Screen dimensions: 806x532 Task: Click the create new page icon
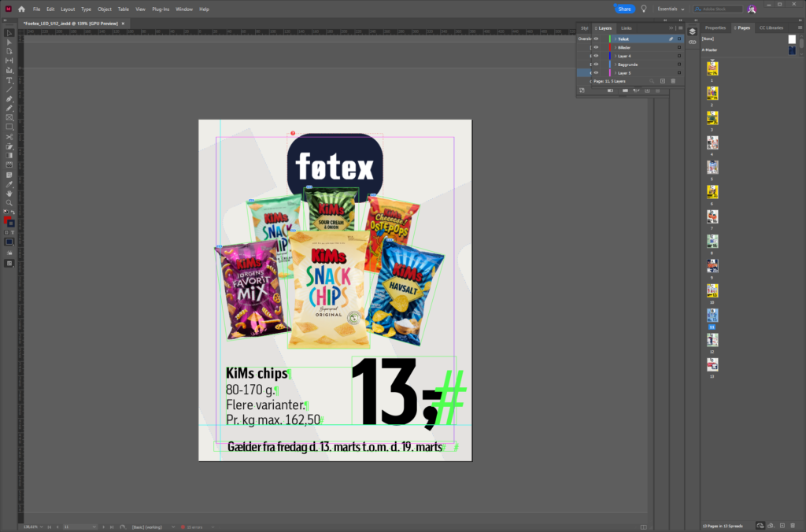782,526
